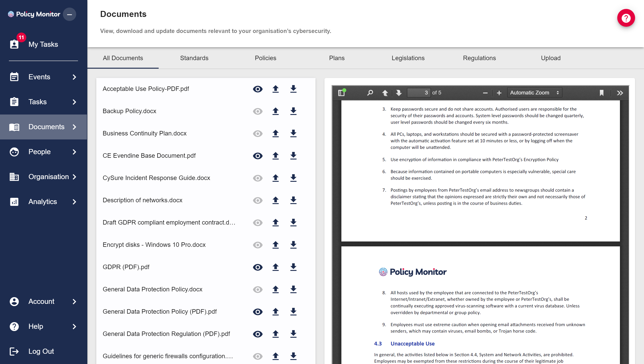
Task: Switch to the Policies tab
Action: 265,58
